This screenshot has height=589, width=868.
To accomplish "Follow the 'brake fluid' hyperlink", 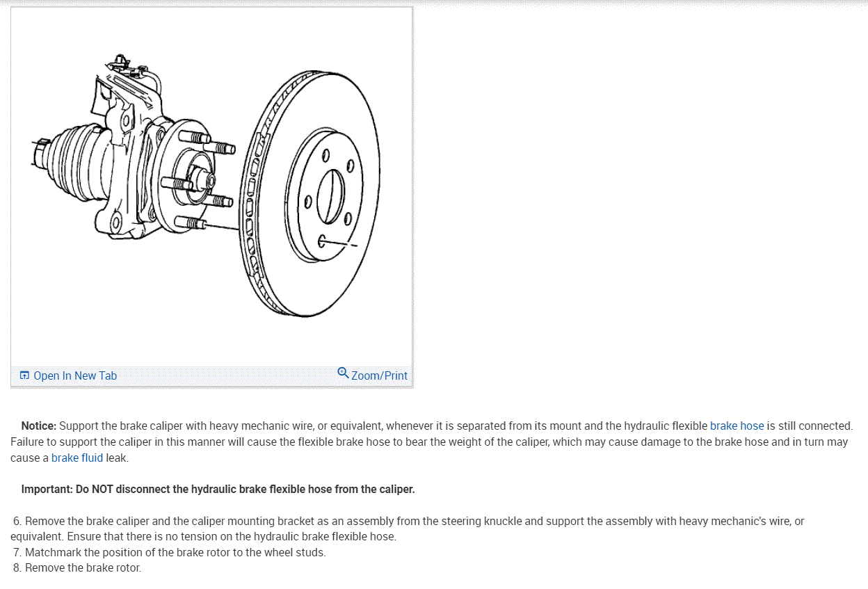I will pyautogui.click(x=77, y=458).
